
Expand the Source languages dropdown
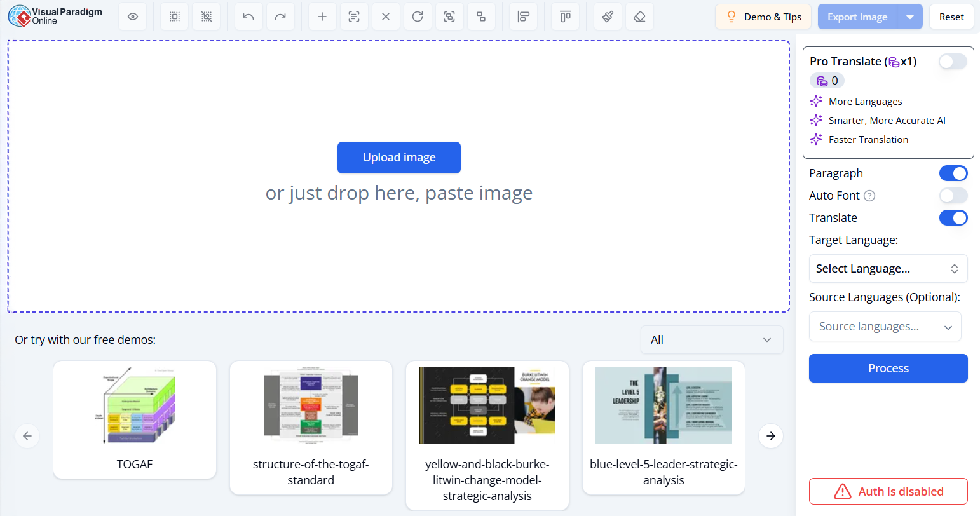coord(885,326)
